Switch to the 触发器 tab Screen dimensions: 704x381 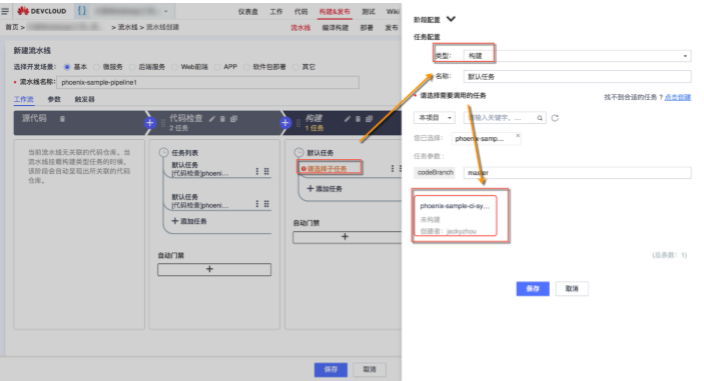pos(84,99)
